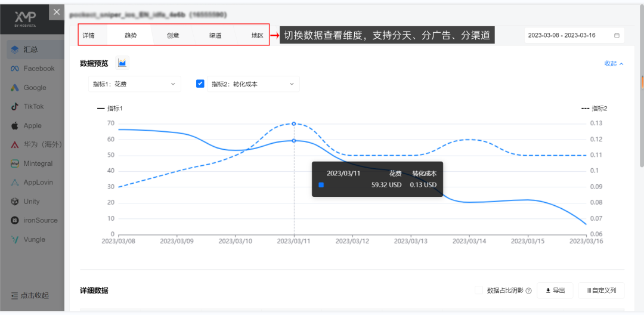
Task: Collapse sidebar via 点击收起
Action: [30, 295]
